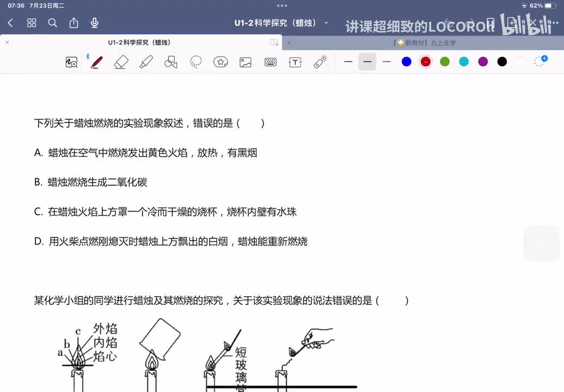
Task: Click option D about 火柴点燃白烟
Action: coord(171,241)
